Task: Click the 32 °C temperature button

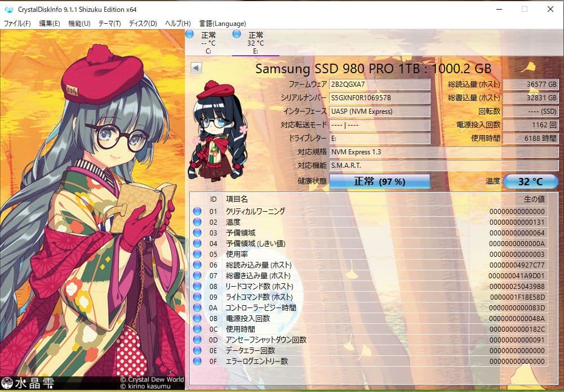Action: (x=530, y=181)
